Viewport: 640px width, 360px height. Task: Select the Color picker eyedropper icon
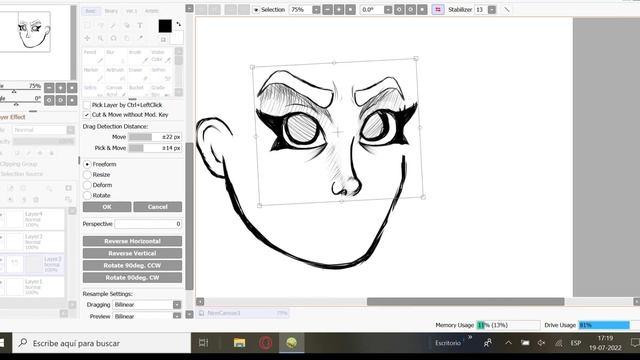(140, 38)
